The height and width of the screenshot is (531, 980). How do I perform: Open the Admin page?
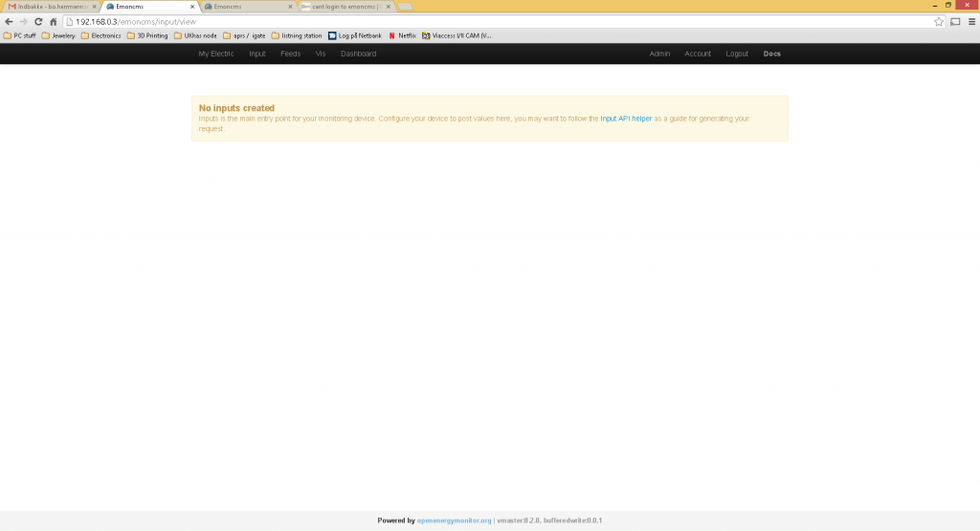(x=659, y=54)
